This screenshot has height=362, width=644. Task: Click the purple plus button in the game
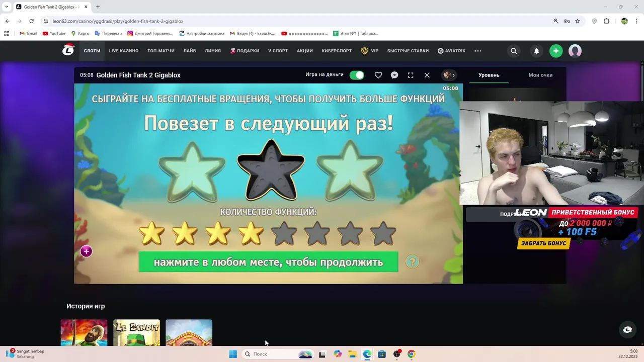point(86,251)
